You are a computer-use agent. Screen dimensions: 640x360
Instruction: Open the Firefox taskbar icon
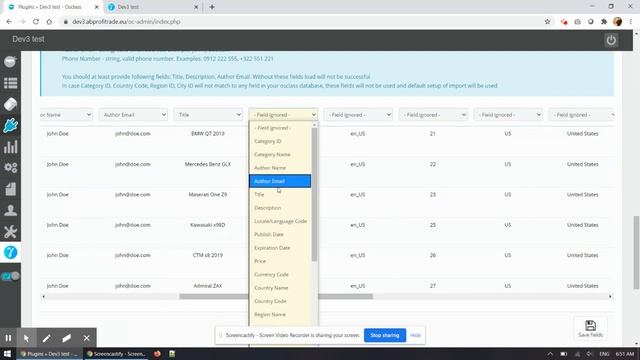point(157,354)
